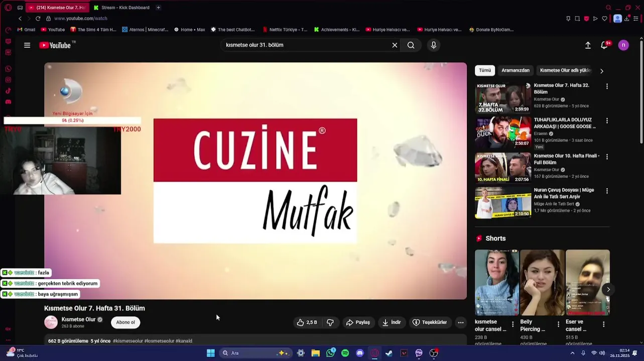Open options for Kısmetse Olur 32. Bölüm video
The width and height of the screenshot is (644, 361).
point(607,86)
